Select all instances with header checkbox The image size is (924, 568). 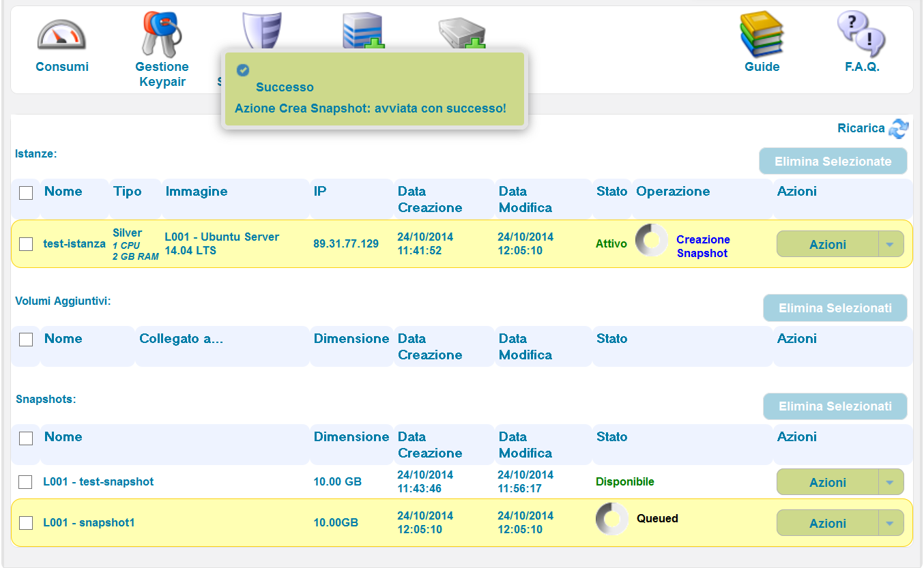26,193
